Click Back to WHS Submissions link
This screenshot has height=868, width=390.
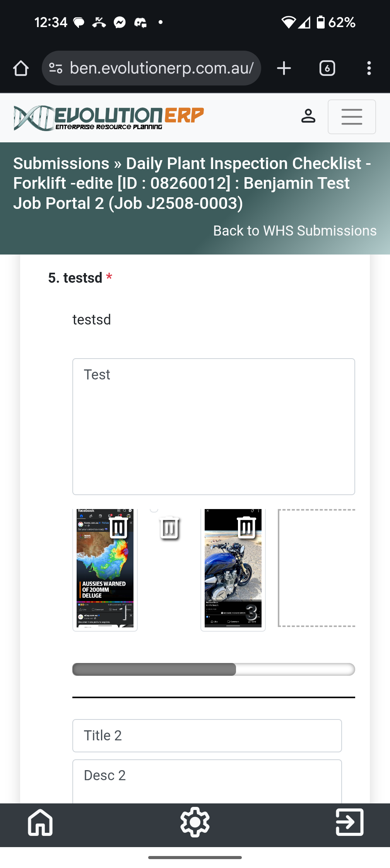(x=294, y=231)
